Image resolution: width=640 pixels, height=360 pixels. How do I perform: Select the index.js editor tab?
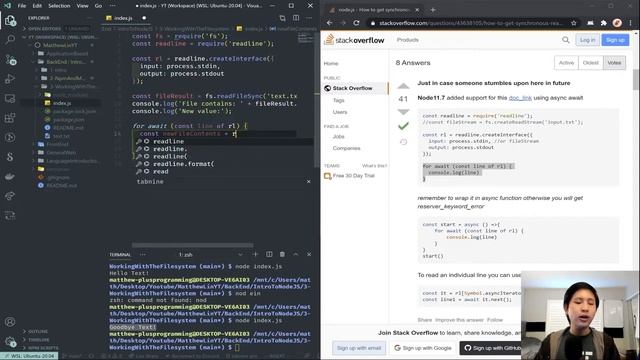click(126, 18)
